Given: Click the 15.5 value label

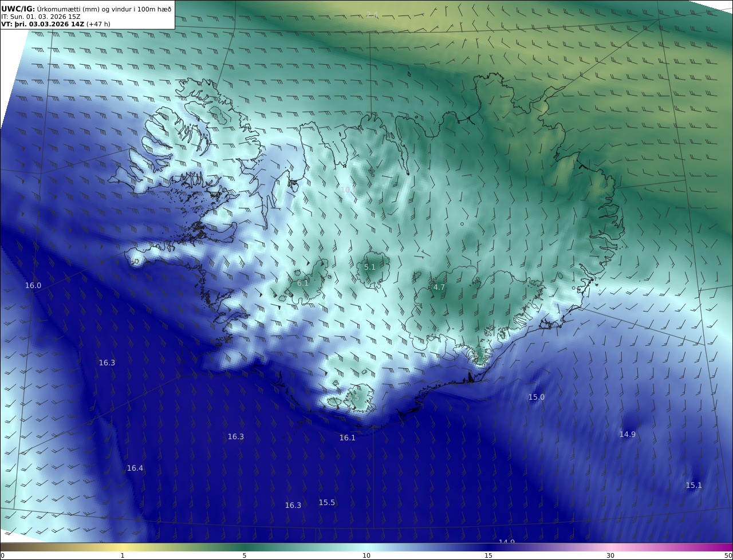Looking at the screenshot, I should [327, 502].
